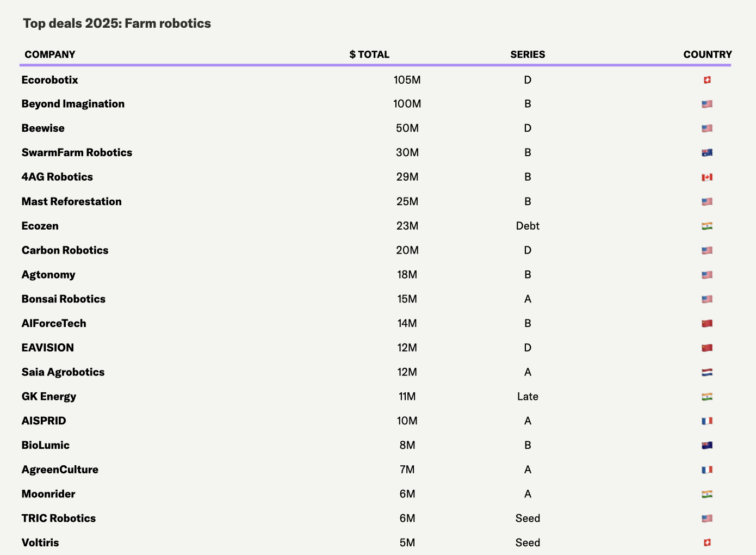Click the New Zealand flag for BioLumic
The image size is (756, 555).
707,446
